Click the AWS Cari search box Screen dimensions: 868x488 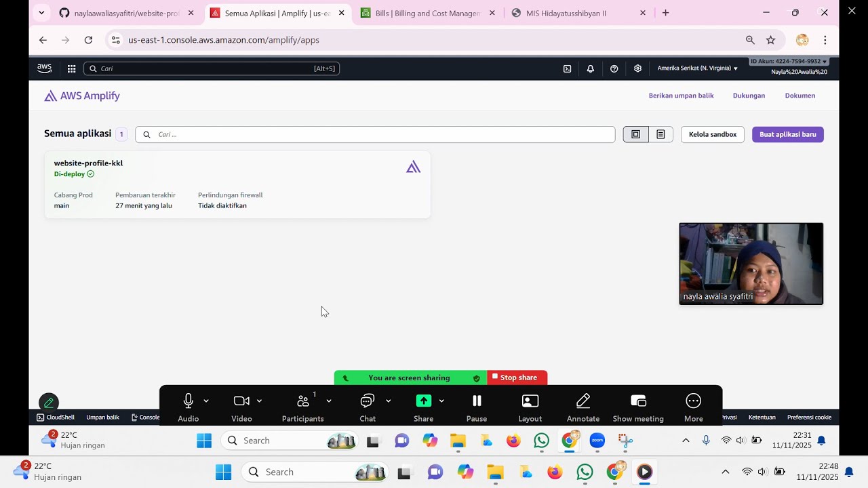(x=212, y=68)
